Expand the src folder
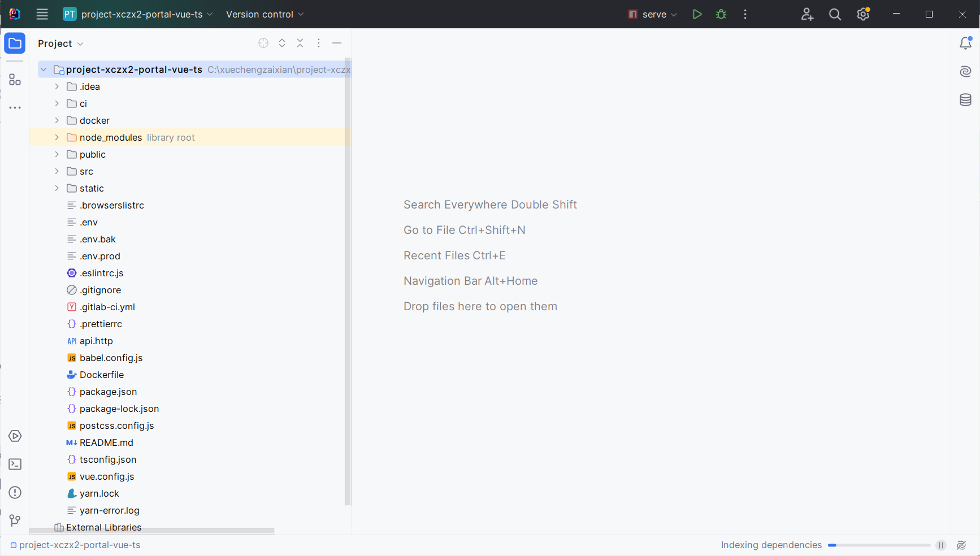The height and width of the screenshot is (556, 980). point(57,171)
